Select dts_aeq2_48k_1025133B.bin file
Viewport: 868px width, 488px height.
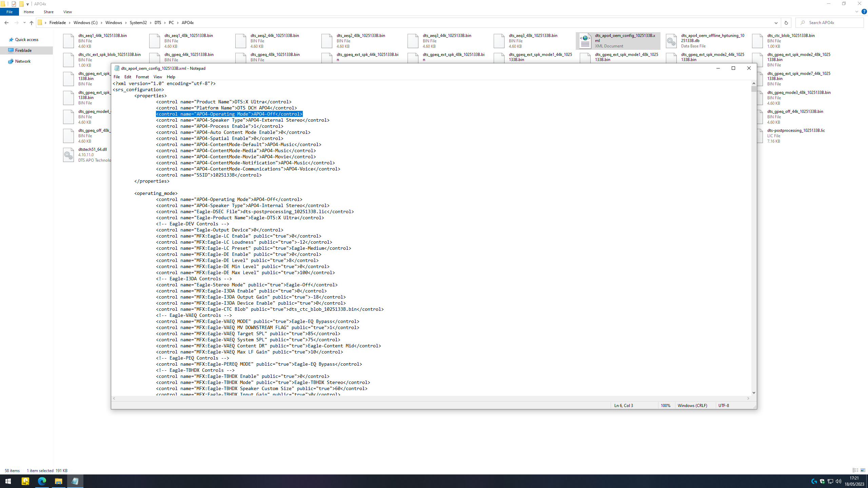click(361, 41)
